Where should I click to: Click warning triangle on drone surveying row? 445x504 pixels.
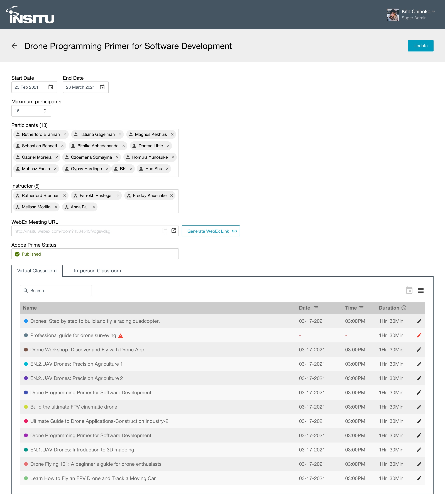(x=120, y=336)
